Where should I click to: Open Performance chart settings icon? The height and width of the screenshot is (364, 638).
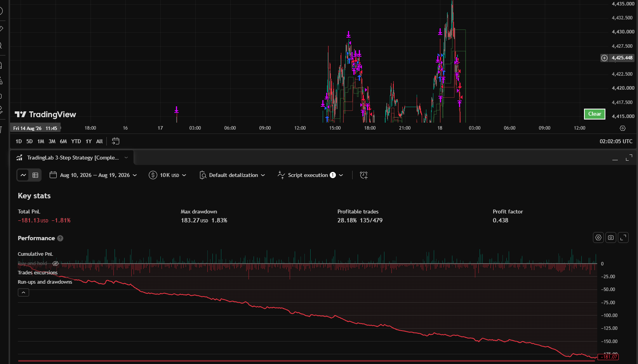[x=598, y=237]
